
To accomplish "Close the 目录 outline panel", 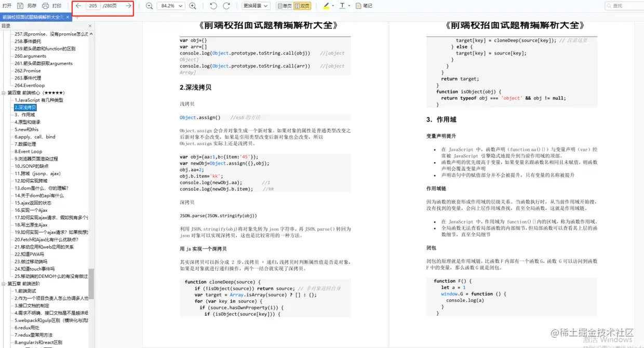I will pyautogui.click(x=90, y=25).
